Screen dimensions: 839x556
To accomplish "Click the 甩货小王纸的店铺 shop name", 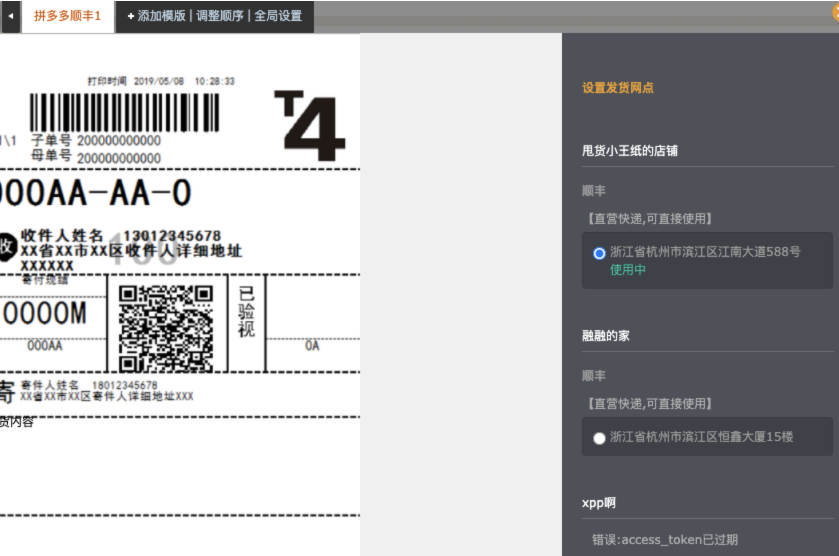I will pyautogui.click(x=630, y=151).
